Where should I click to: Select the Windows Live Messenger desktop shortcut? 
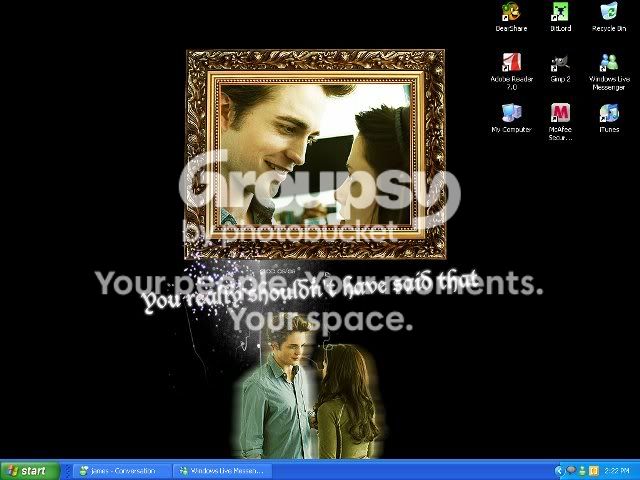pos(609,72)
